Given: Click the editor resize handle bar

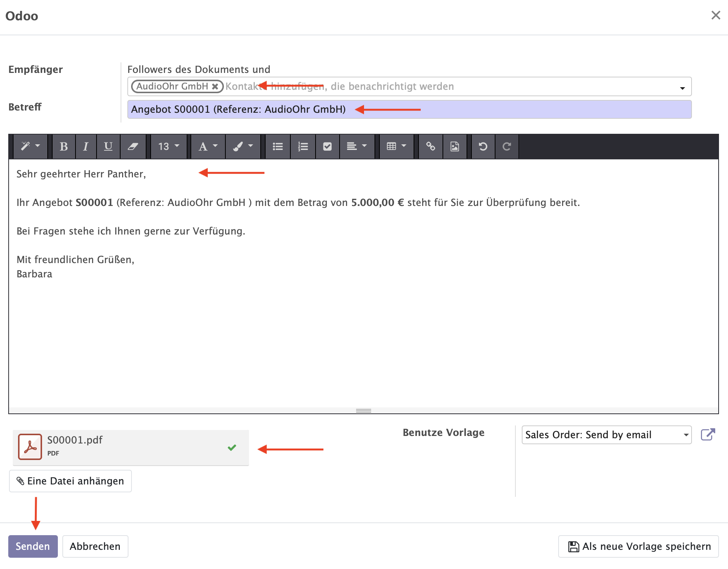Looking at the screenshot, I should tap(364, 410).
